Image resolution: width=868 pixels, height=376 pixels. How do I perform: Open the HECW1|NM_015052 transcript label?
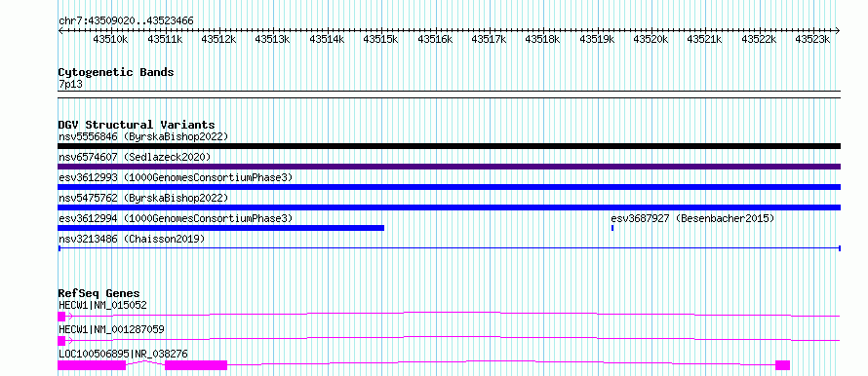pyautogui.click(x=102, y=305)
